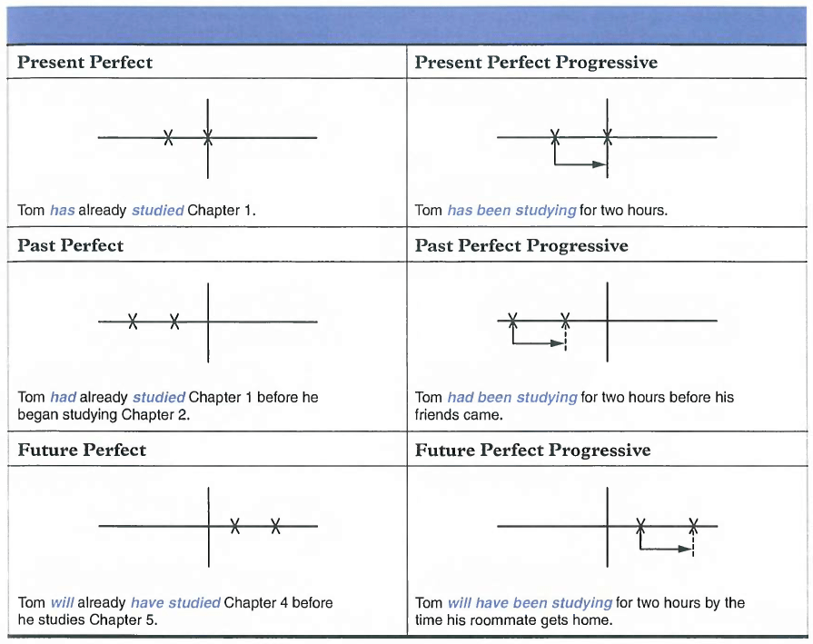Click blue "have studied" in Future Perfect sentence
813x644 pixels.
(175, 602)
